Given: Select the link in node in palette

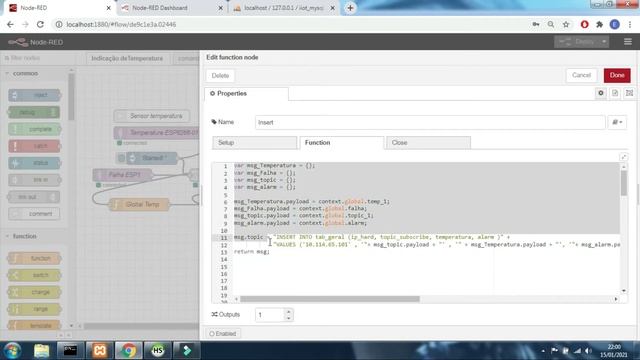Looking at the screenshot, I should (x=35, y=180).
